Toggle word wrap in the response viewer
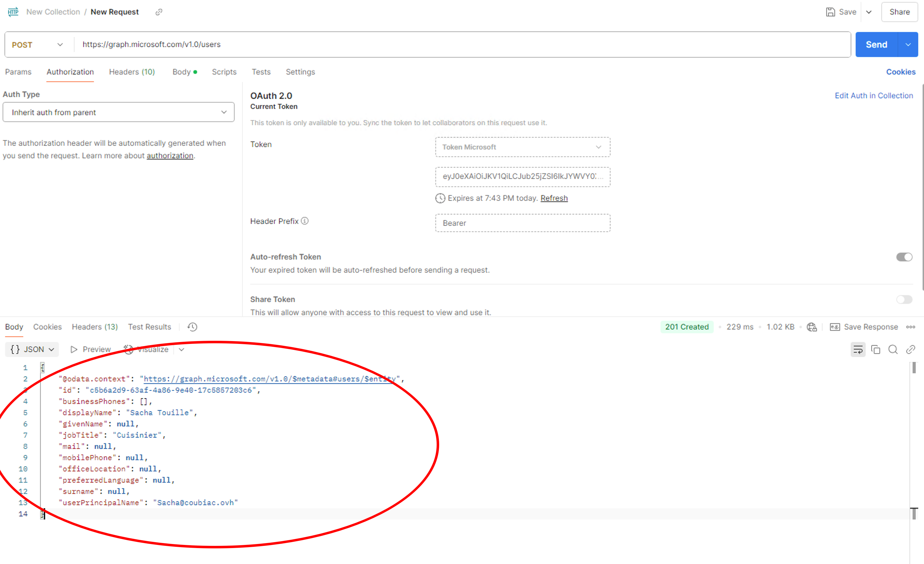This screenshot has height=564, width=924. pos(858,350)
